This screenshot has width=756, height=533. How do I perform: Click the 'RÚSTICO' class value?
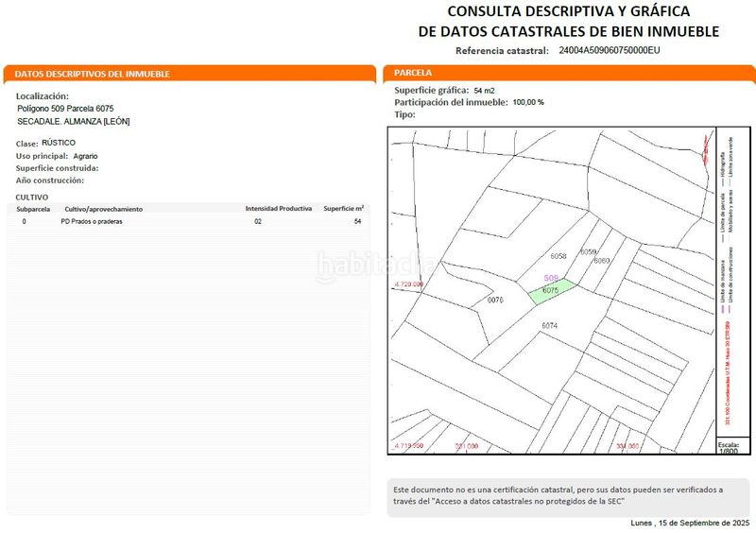59,143
